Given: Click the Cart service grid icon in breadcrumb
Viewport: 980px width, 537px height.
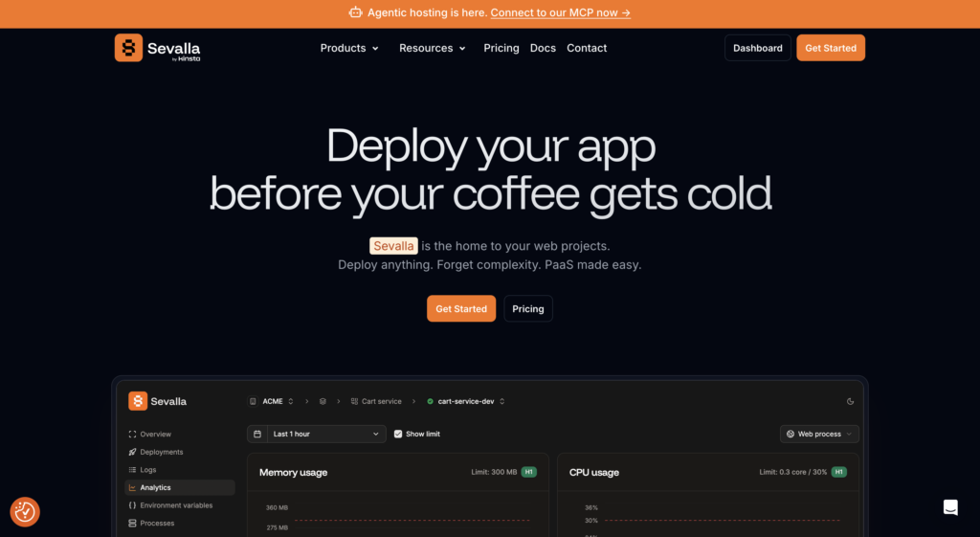Looking at the screenshot, I should point(354,401).
